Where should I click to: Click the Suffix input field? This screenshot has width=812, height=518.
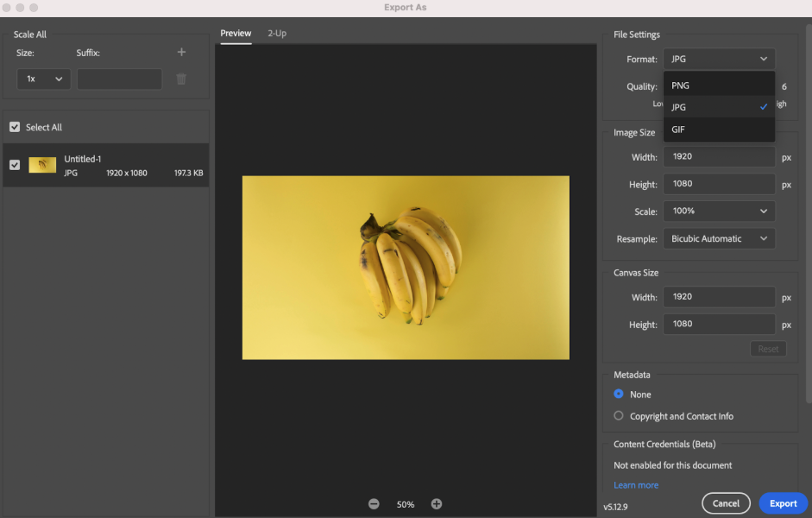point(120,79)
